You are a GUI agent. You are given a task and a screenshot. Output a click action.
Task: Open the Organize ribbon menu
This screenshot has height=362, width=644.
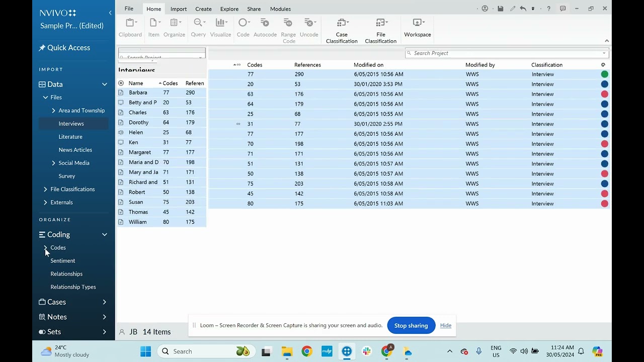(x=174, y=27)
